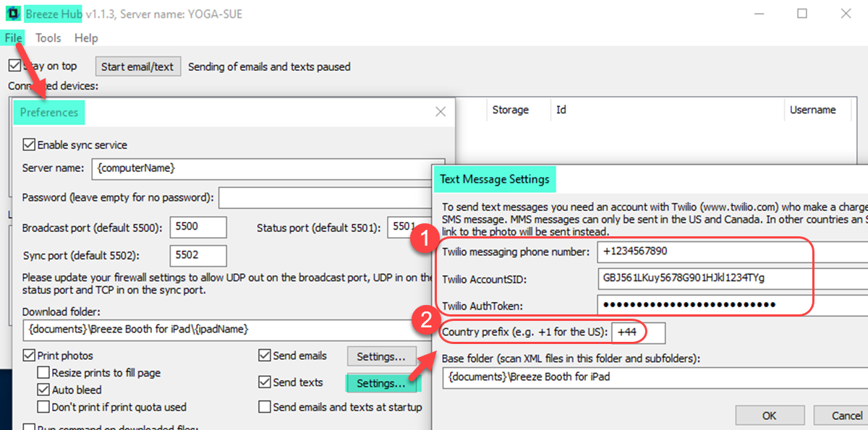Click the Storage column header
This screenshot has width=868, height=430.
tap(510, 110)
